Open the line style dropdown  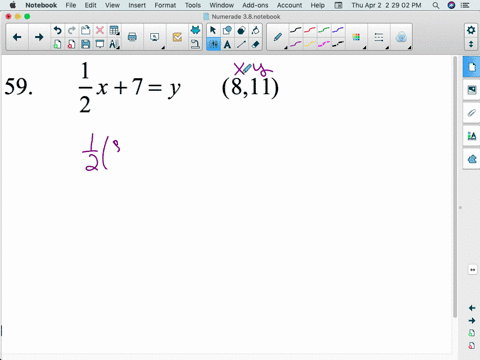click(379, 37)
